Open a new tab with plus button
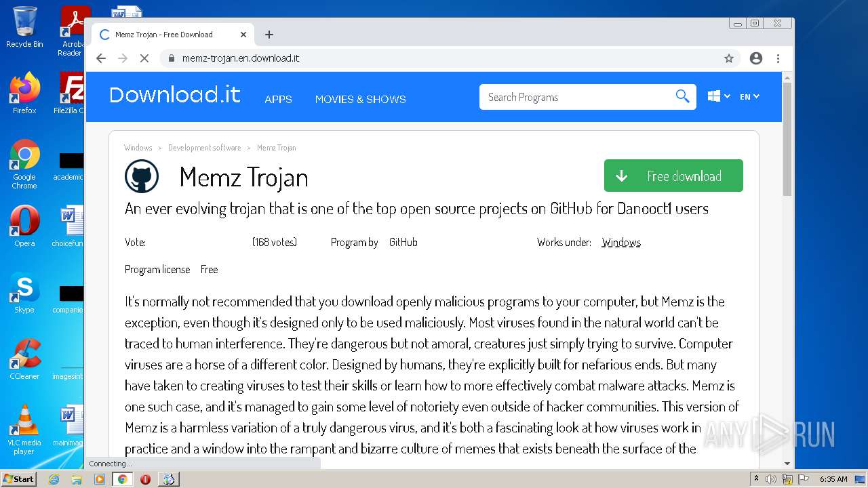This screenshot has width=868, height=488. [x=269, y=35]
